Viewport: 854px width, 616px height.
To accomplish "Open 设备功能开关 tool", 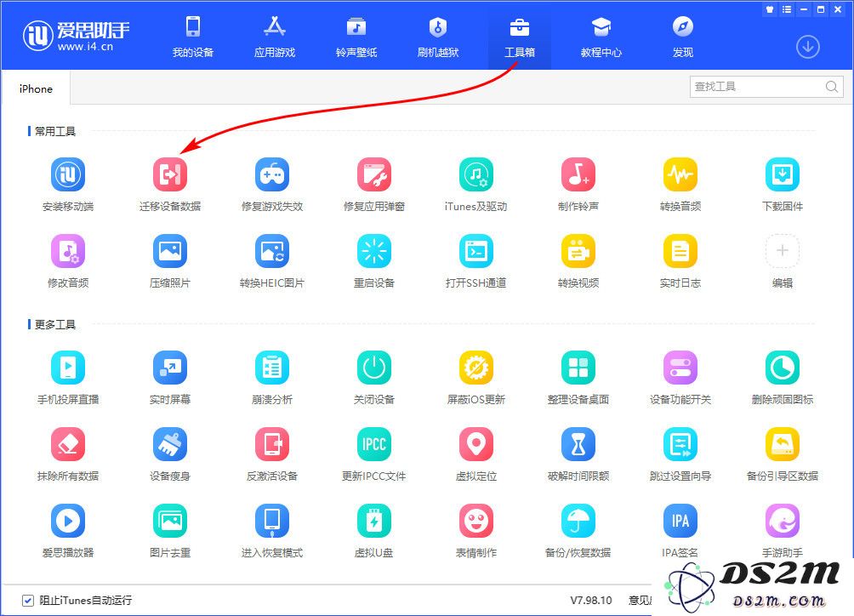I will coord(680,368).
